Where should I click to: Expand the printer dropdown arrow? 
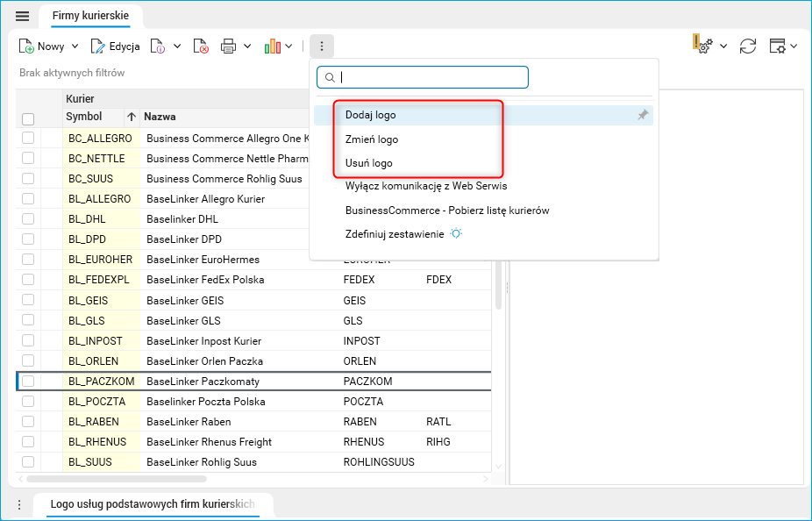pyautogui.click(x=247, y=46)
